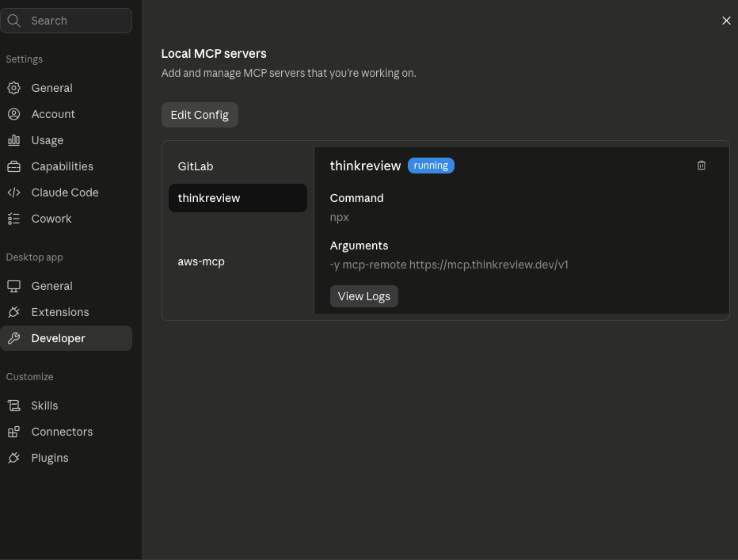Screen dimensions: 738x560
Task: Open the Skills page
Action: tap(66, 406)
